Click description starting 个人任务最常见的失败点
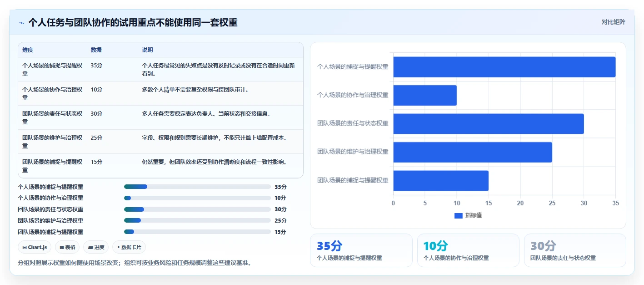The image size is (644, 285). (219, 69)
